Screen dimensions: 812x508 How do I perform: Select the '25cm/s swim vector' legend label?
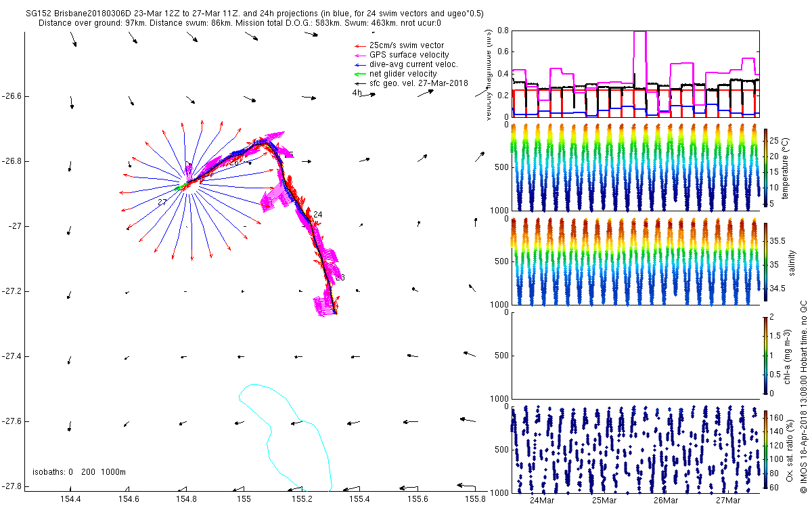coord(407,45)
